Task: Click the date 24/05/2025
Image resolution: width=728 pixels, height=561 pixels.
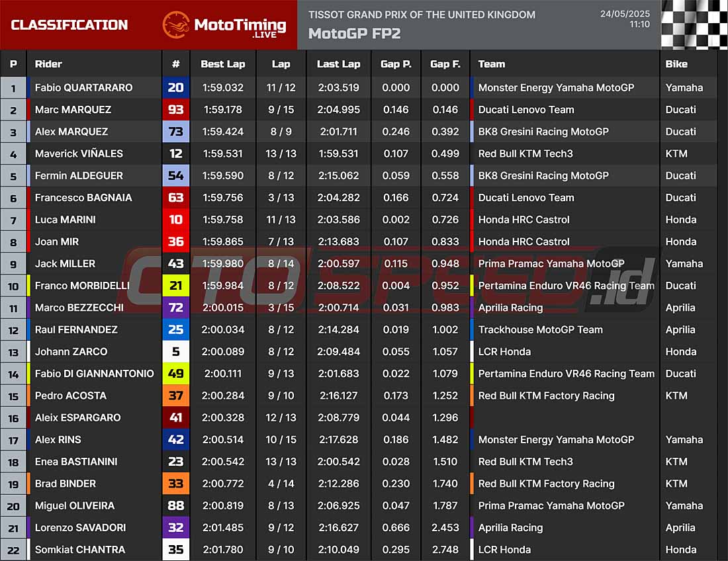Action: 625,14
